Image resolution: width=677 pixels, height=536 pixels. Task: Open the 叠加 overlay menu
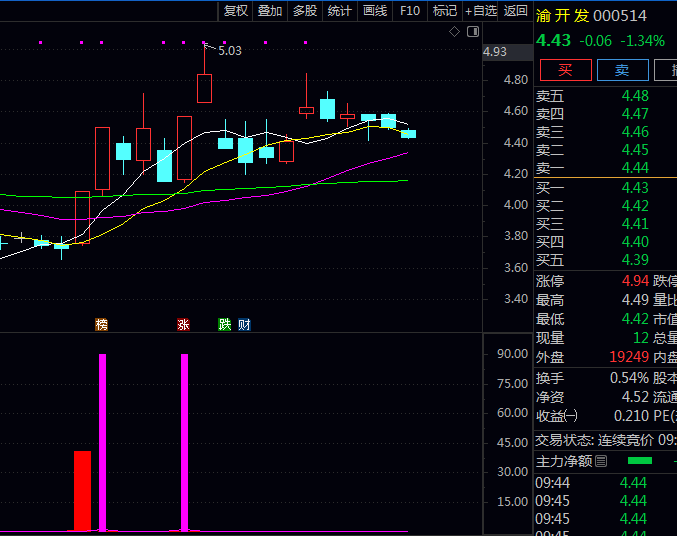(x=270, y=11)
